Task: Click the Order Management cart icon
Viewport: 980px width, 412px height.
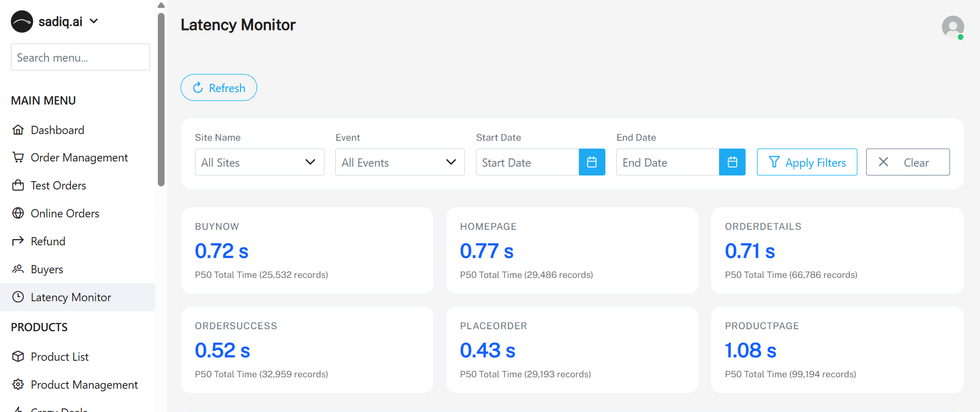Action: (x=18, y=157)
